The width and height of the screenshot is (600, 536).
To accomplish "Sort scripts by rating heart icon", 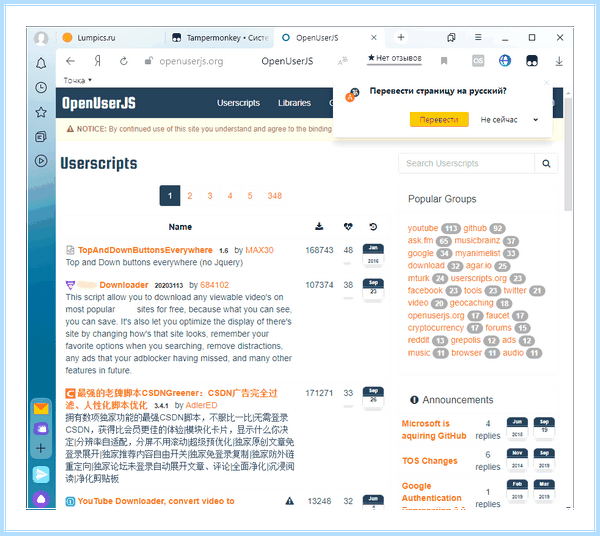I will click(x=348, y=226).
